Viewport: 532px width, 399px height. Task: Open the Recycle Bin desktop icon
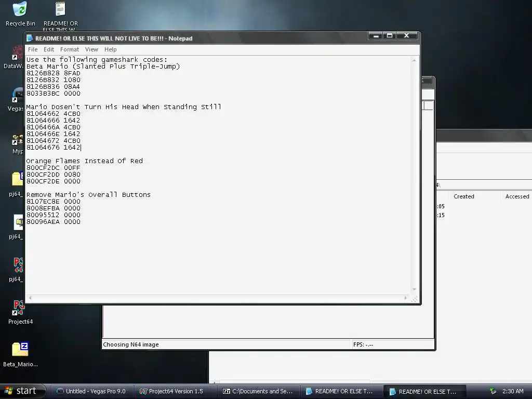(20, 14)
